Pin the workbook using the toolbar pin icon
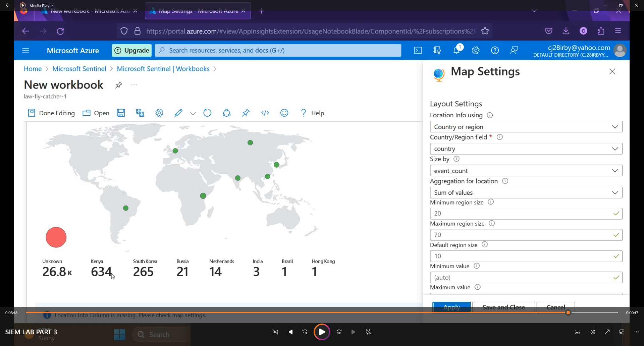The image size is (644, 346). click(x=246, y=113)
